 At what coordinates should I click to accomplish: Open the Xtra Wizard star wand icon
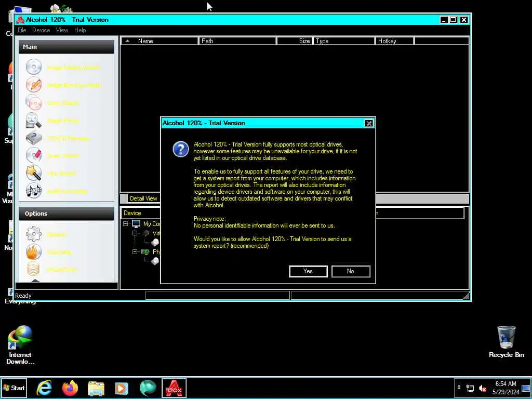click(x=34, y=173)
